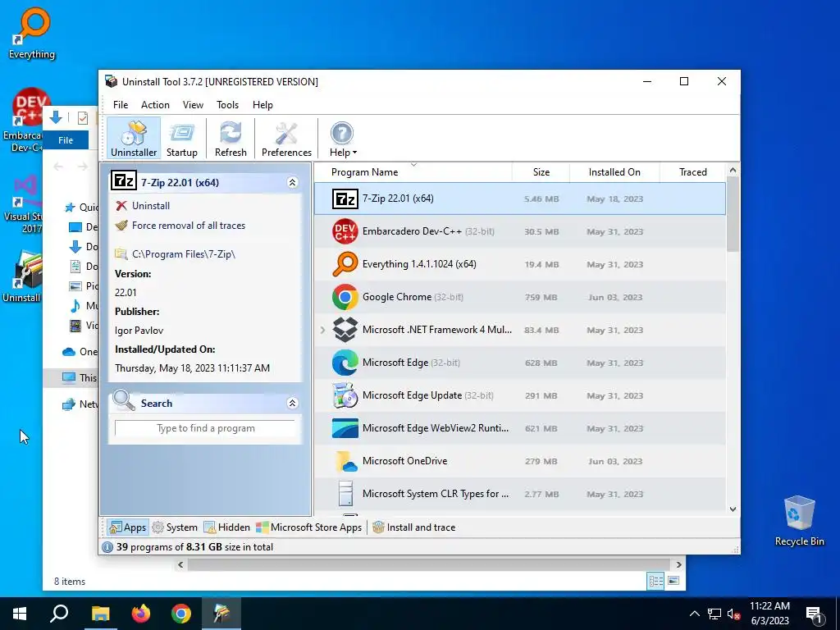Screen dimensions: 840x630
Task: Click the File tab in File Explorer window
Action: tap(66, 140)
